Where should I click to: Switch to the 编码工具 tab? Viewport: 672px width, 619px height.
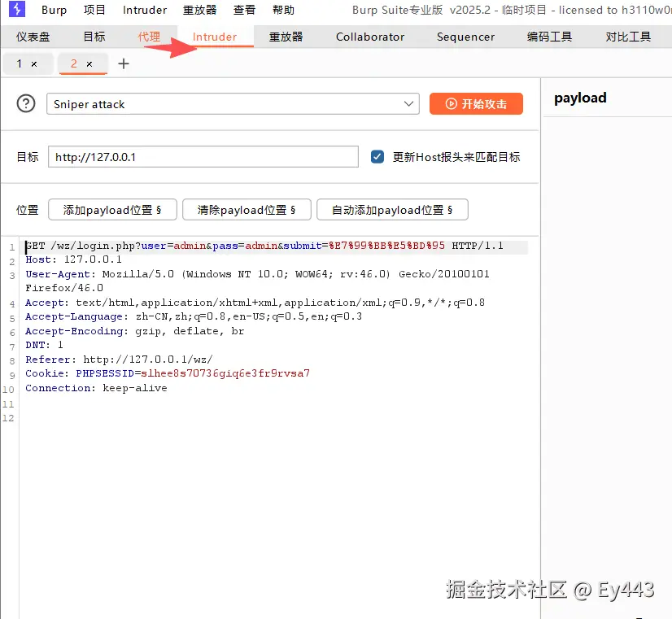(x=549, y=37)
